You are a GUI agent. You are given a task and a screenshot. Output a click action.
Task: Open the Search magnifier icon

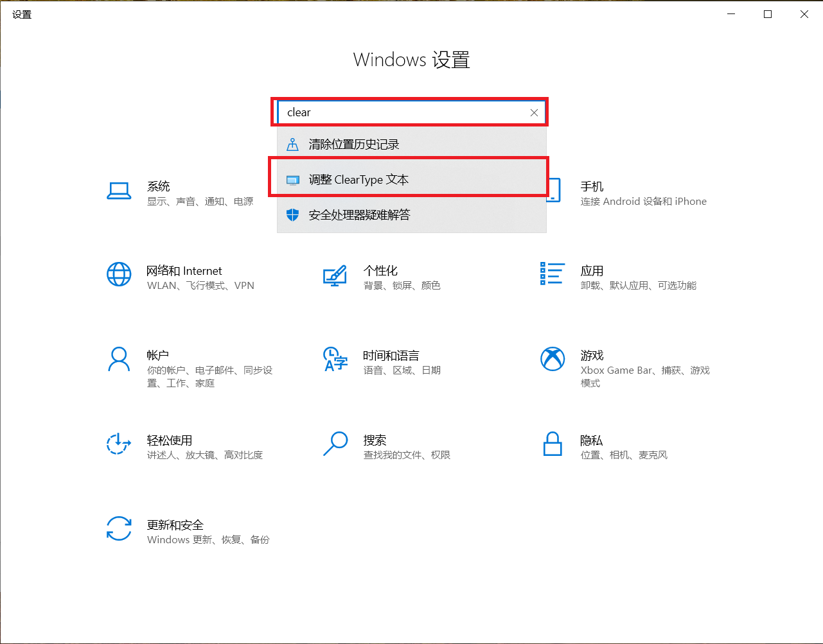(x=335, y=444)
